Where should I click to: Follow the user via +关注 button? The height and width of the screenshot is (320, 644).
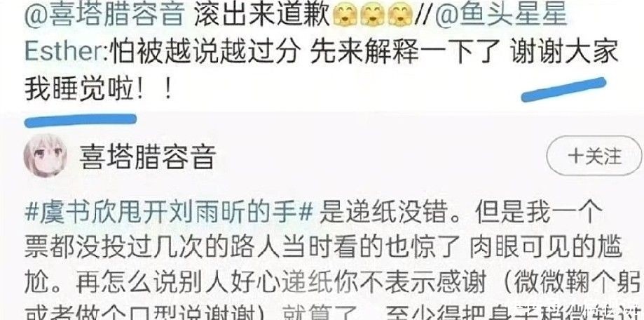(594, 156)
